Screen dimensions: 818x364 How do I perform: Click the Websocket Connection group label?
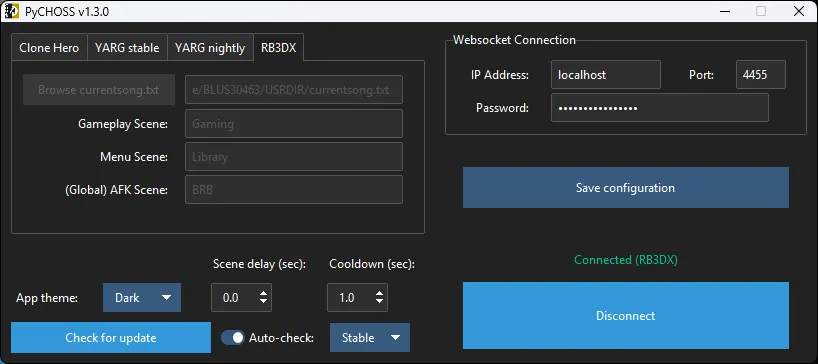(x=514, y=40)
